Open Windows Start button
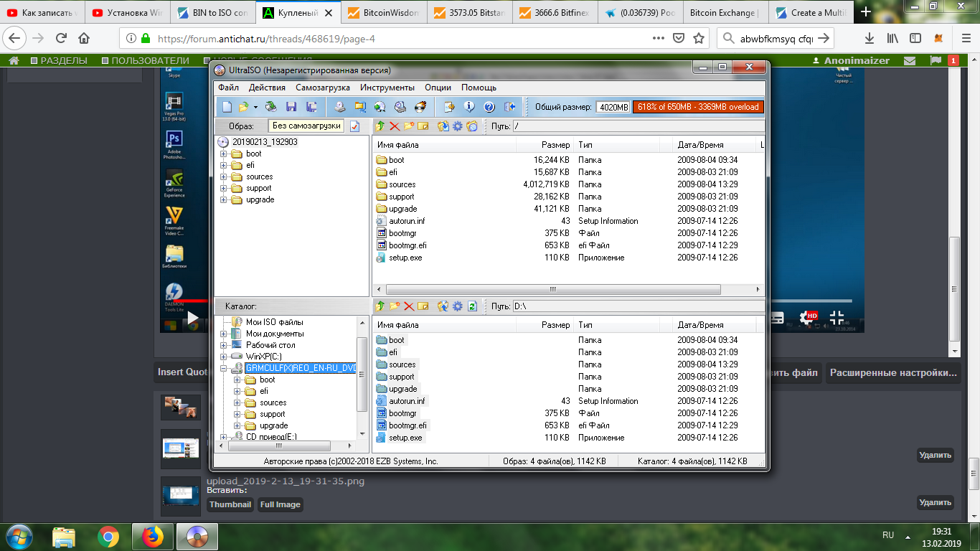Screen dimensions: 980x551 tap(19, 537)
